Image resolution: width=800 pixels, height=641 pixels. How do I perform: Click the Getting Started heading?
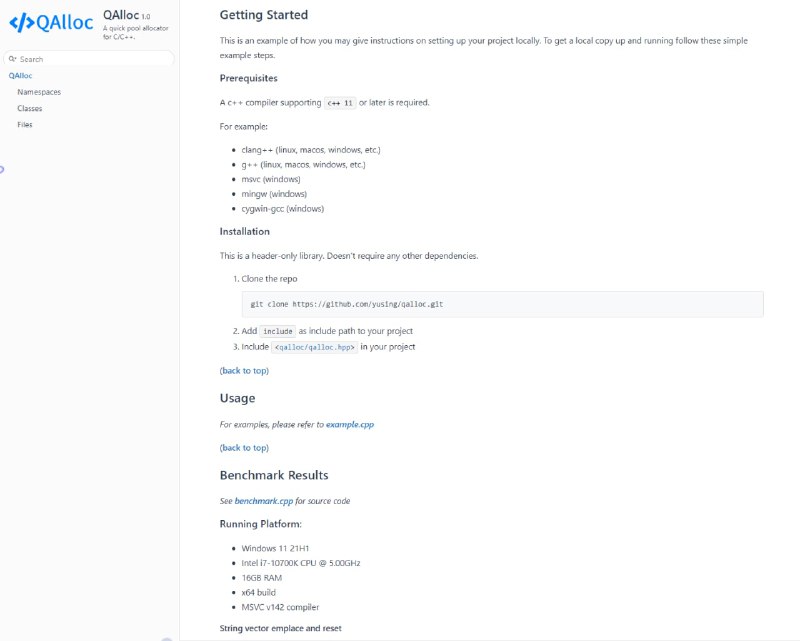[264, 15]
